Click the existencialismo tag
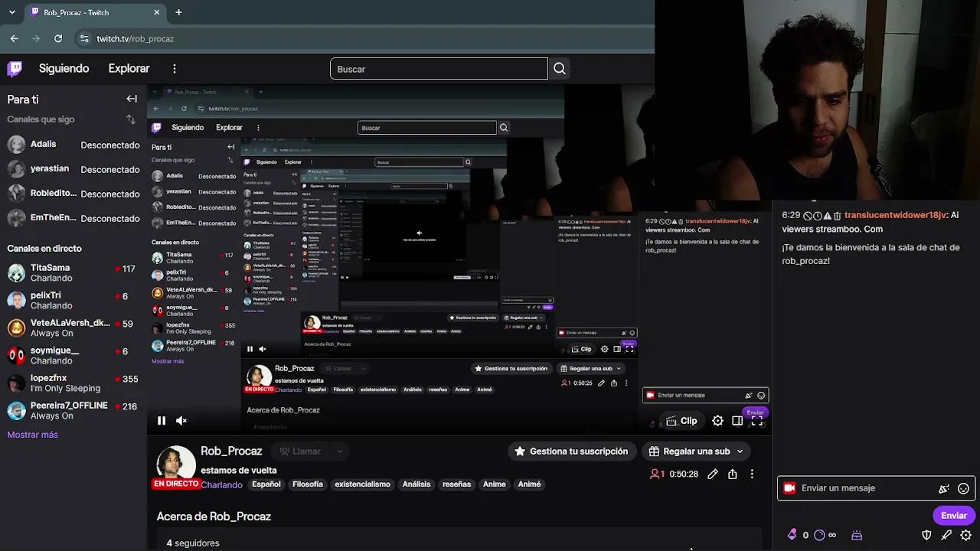 click(x=362, y=484)
